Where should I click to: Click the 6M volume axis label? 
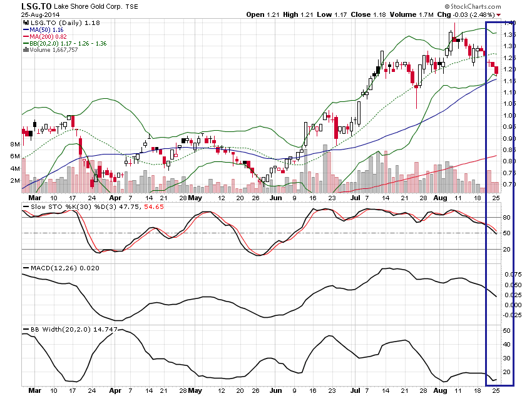tap(15, 156)
